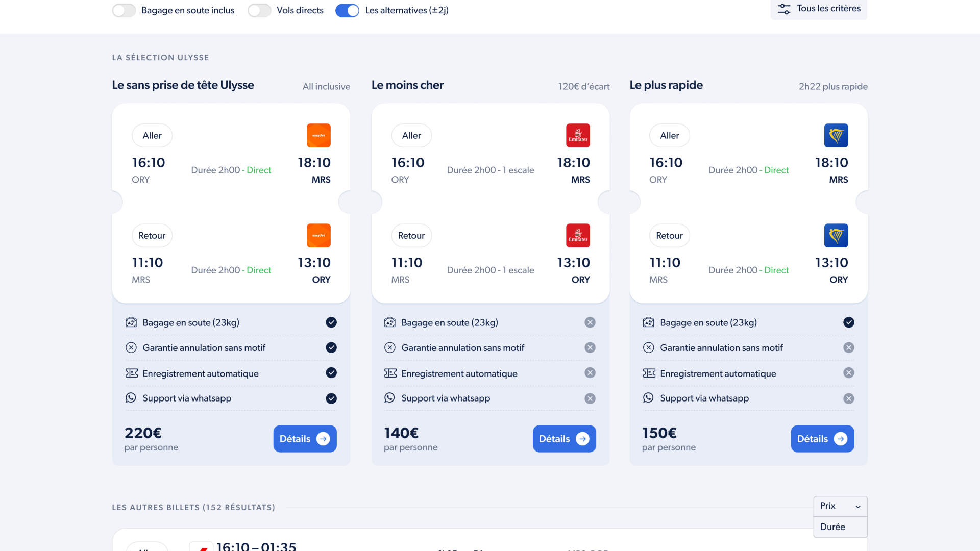Screen dimensions: 980x551
Task: Click crossed-out baggage mark in Le moins cher card
Action: 590,322
